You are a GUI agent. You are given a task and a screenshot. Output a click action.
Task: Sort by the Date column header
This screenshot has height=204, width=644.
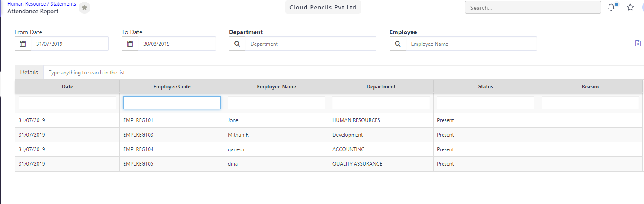pyautogui.click(x=67, y=86)
